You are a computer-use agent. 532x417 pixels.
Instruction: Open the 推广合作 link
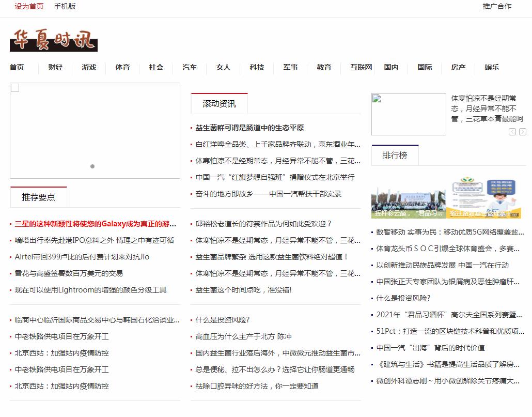click(x=497, y=6)
